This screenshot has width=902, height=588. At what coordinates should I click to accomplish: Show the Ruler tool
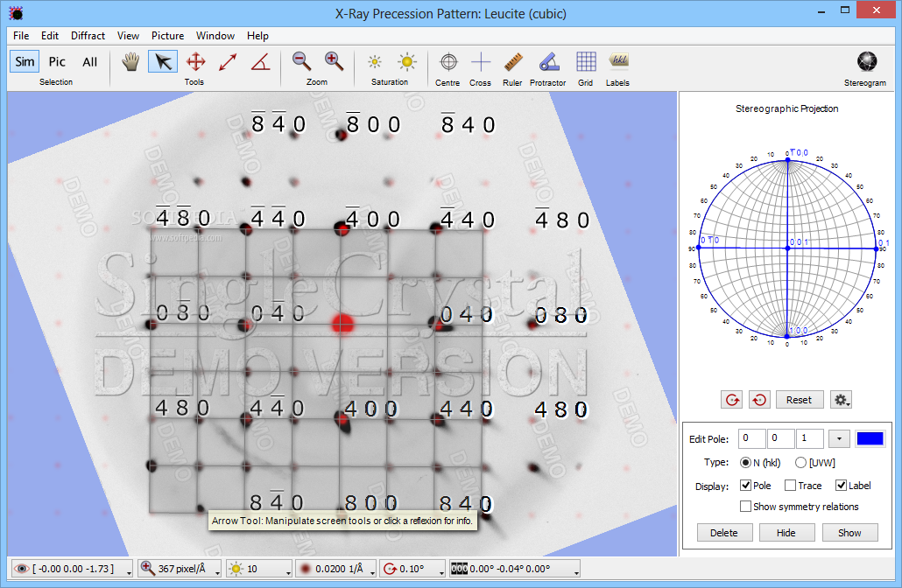click(x=512, y=61)
